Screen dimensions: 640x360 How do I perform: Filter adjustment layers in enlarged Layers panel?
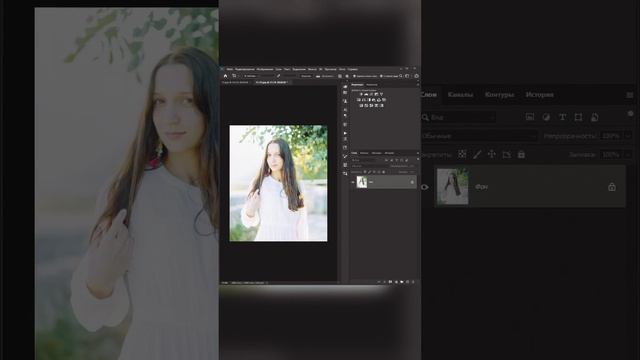pyautogui.click(x=546, y=117)
